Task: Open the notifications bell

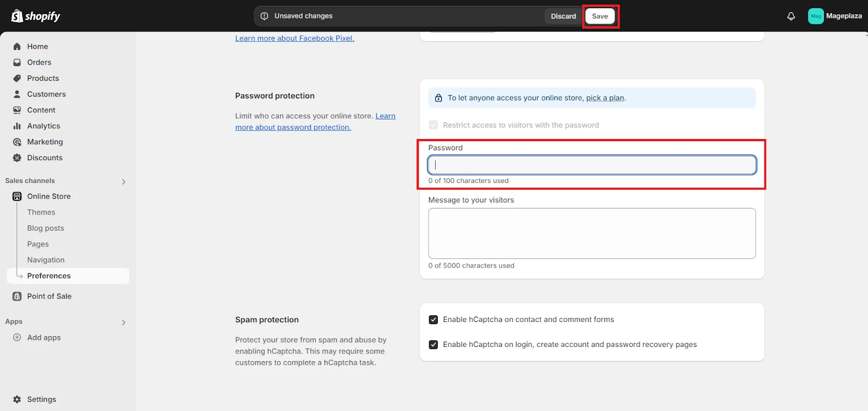Action: (x=791, y=16)
